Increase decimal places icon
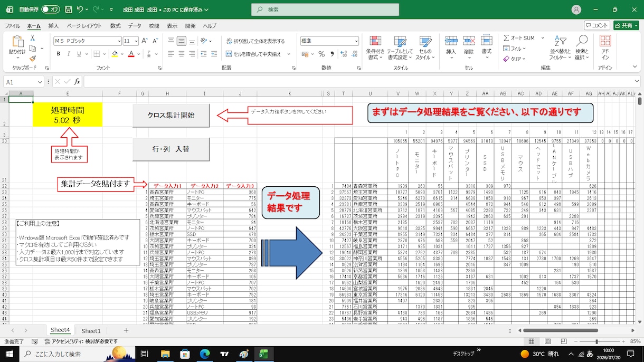The image size is (644, 362). coord(343,54)
